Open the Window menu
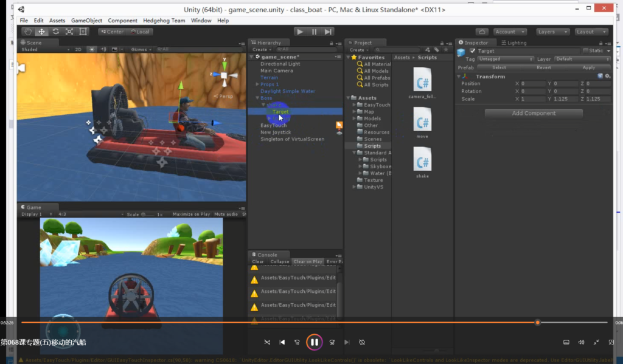 201,21
